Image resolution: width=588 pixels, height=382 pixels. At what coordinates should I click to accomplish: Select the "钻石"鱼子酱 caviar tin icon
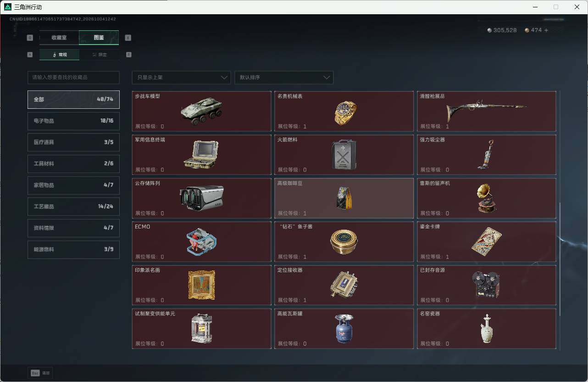(x=344, y=242)
